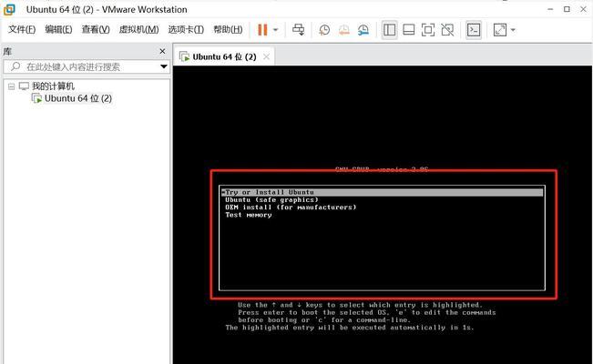This screenshot has height=364, width=593.
Task: Open the 编辑(E) menu
Action: 58,29
